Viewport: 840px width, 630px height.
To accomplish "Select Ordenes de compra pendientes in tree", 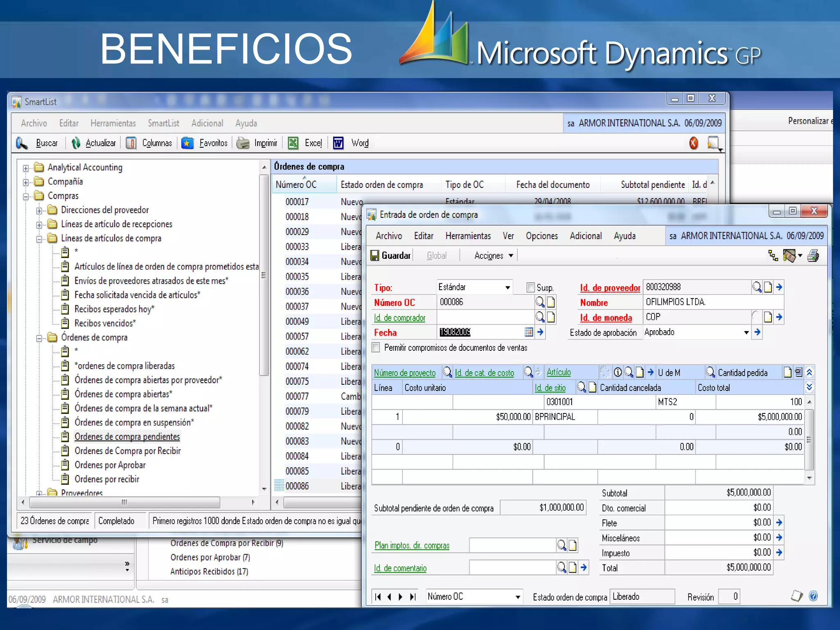I will tap(127, 437).
